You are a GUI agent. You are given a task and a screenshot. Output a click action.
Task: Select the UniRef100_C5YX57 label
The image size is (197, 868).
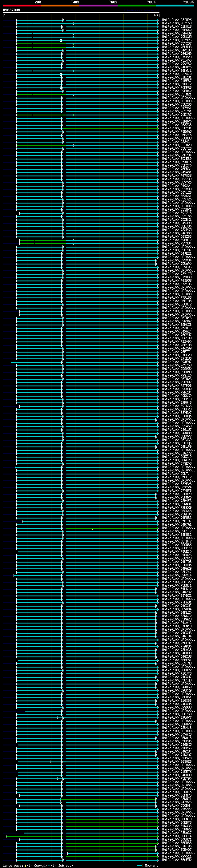click(x=177, y=43)
